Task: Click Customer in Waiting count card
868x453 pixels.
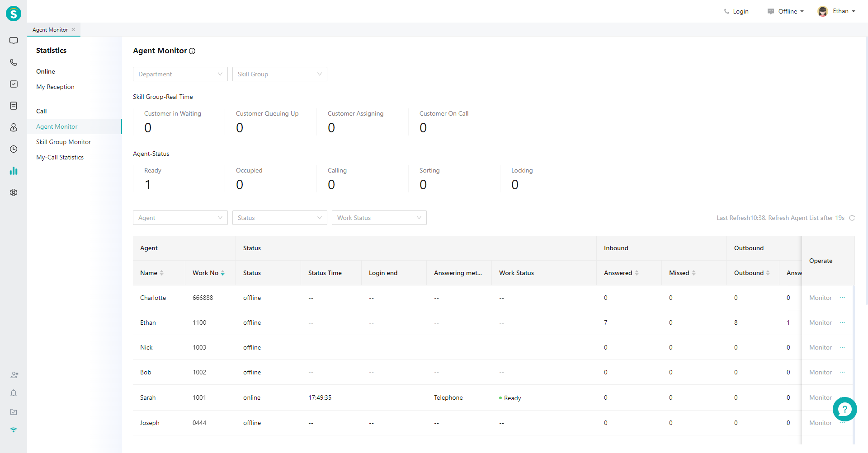Action: pyautogui.click(x=179, y=122)
